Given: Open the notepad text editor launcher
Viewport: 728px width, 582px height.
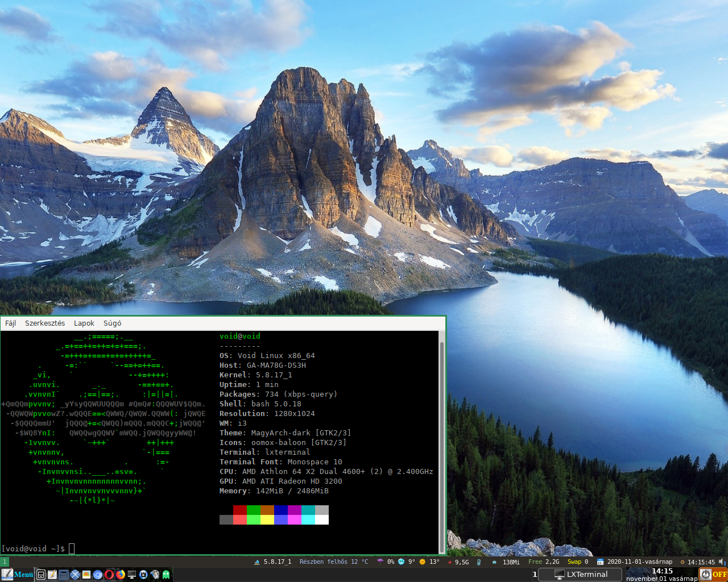Looking at the screenshot, I should click(52, 575).
